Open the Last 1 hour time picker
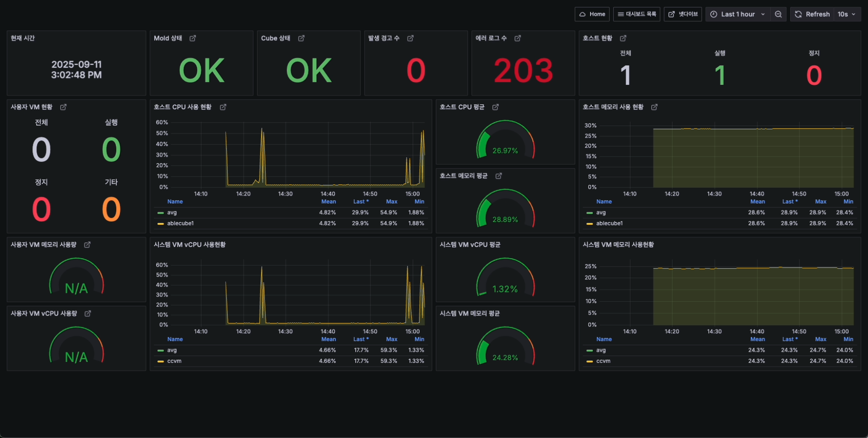This screenshot has height=438, width=868. pyautogui.click(x=737, y=14)
